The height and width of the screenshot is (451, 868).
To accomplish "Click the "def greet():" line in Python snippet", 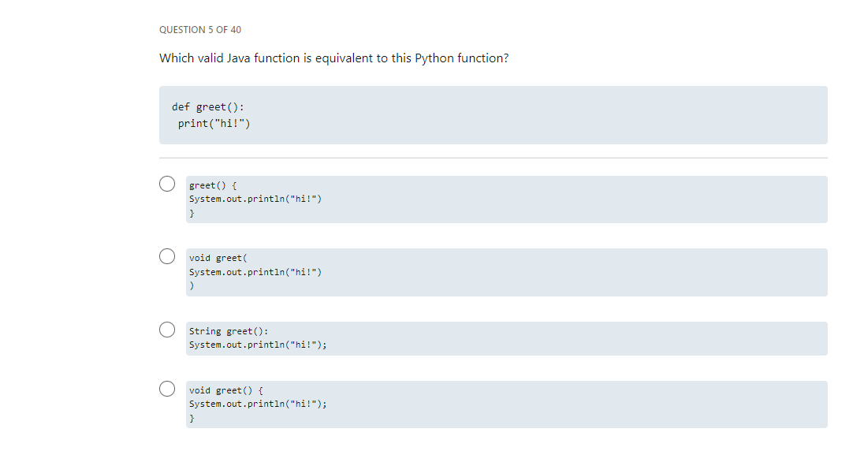I will 207,106.
